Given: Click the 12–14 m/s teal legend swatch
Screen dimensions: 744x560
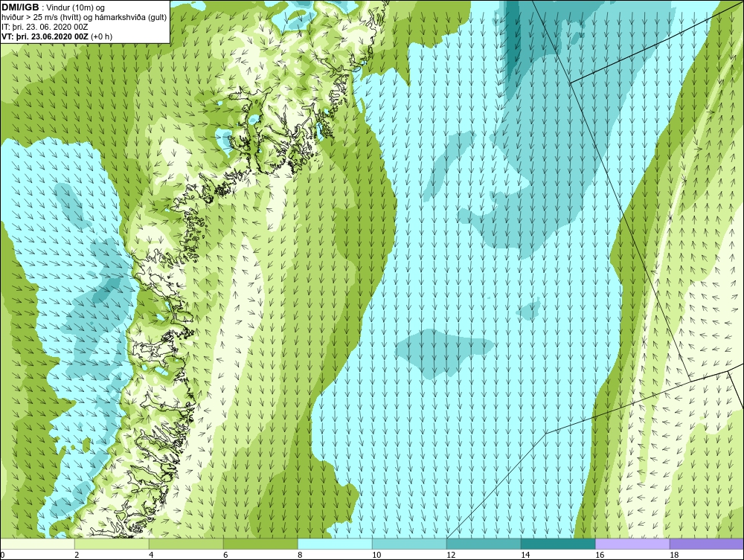Looking at the screenshot, I should coord(484,544).
